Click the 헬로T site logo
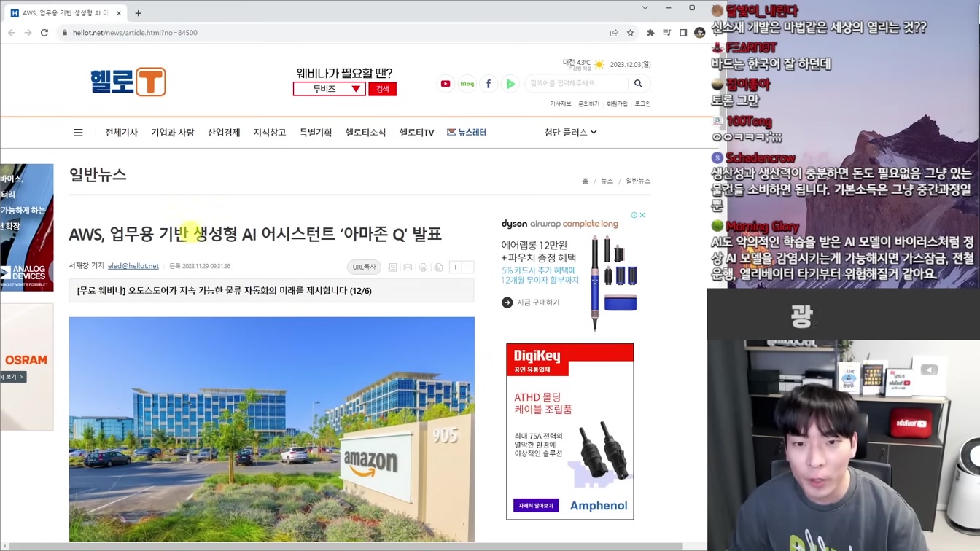Screen dimensions: 980x551 click(x=128, y=82)
